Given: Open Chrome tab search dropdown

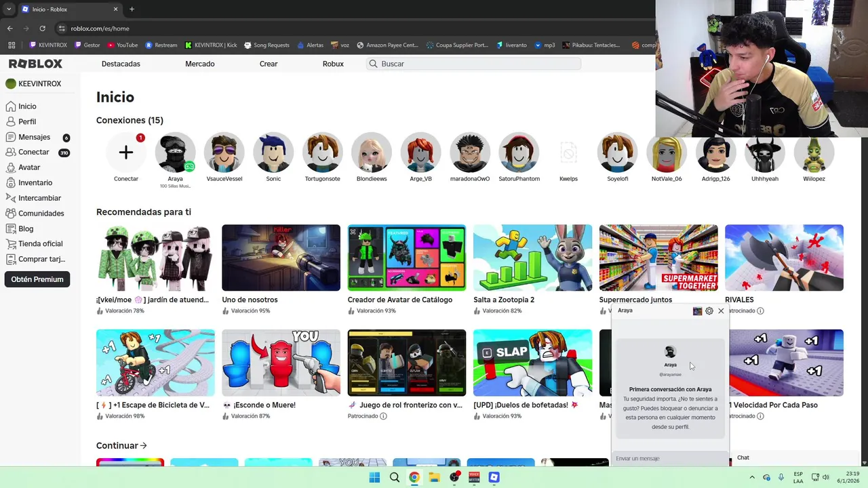Looking at the screenshot, I should (9, 9).
